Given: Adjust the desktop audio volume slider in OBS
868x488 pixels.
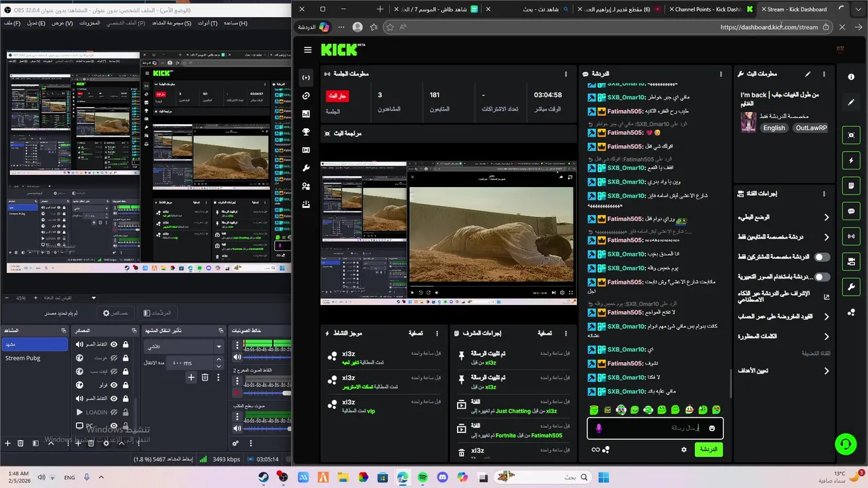Looking at the screenshot, I should tap(267, 428).
